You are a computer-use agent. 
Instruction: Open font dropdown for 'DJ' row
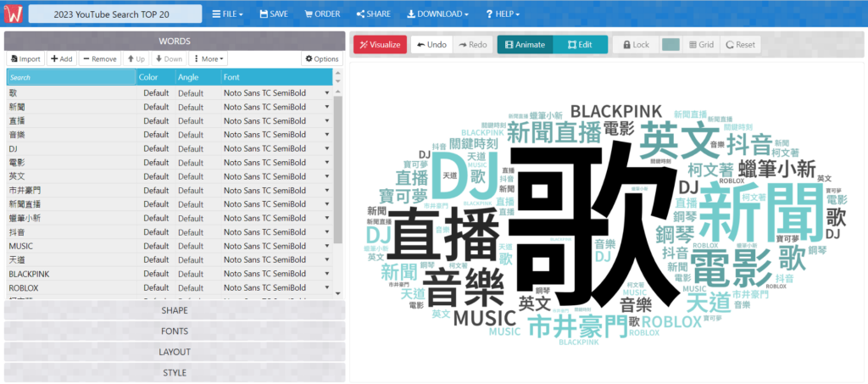click(327, 148)
